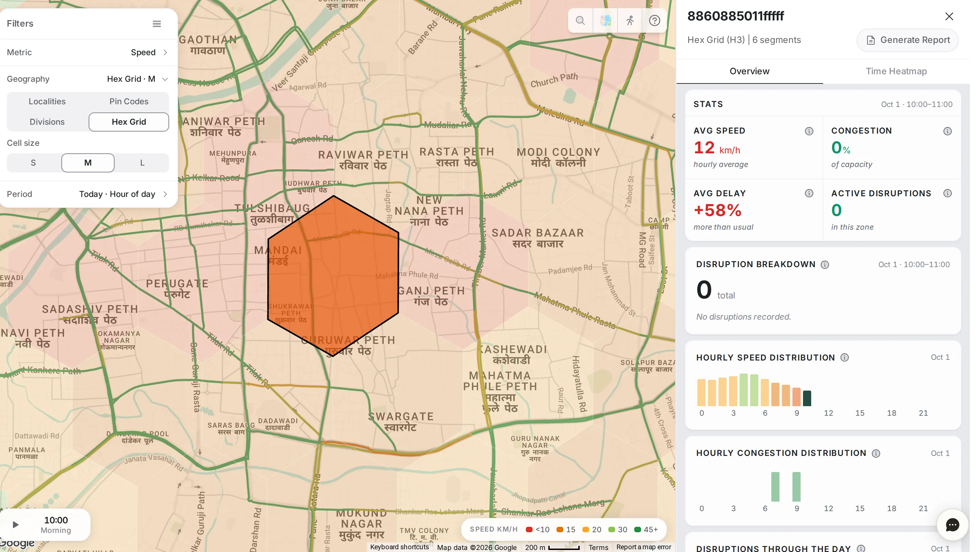980x552 pixels.
Task: Select the Pin Codes geography option
Action: (129, 102)
